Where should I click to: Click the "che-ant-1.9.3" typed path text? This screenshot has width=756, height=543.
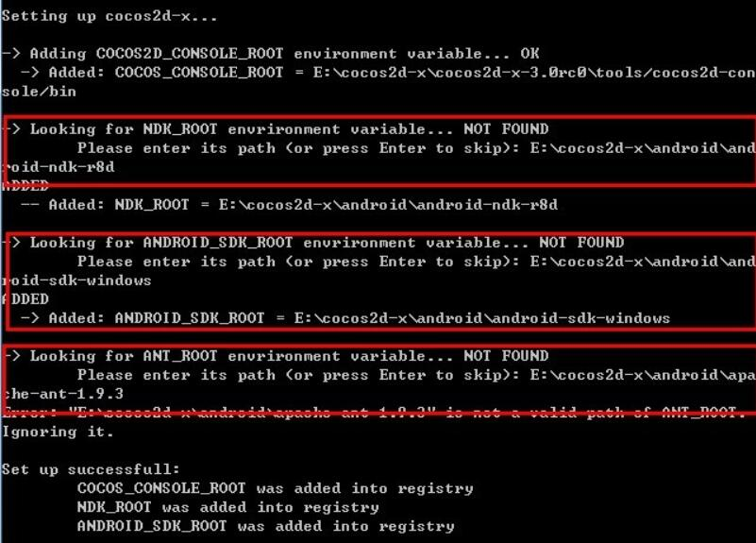(63, 394)
